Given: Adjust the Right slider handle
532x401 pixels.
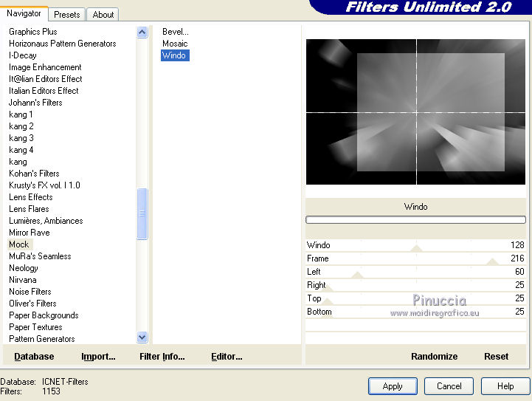Looking at the screenshot, I should [x=327, y=288].
